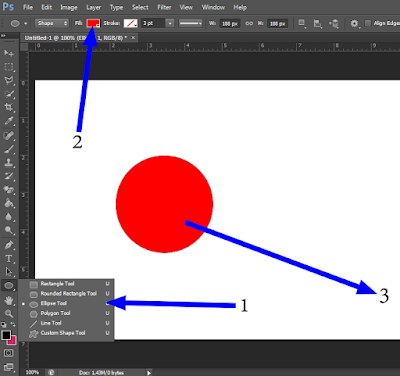This screenshot has height=376, width=400.
Task: Click the Ellipse shape tool in toolbar
Action: tap(9, 286)
